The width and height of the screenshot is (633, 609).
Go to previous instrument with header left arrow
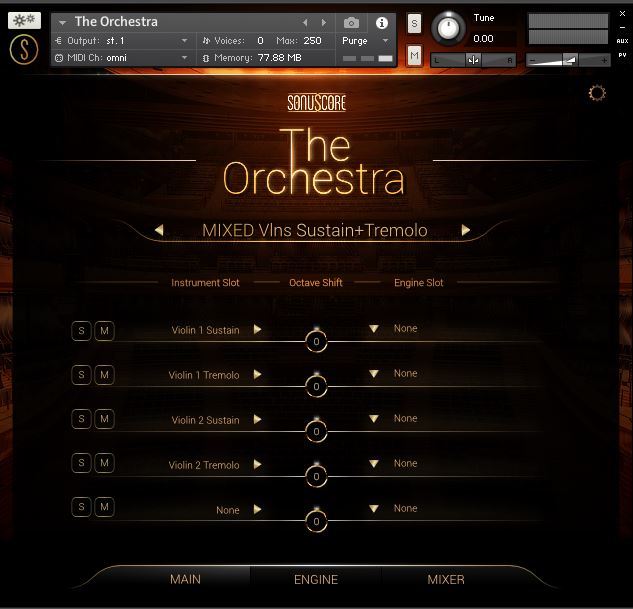coord(305,23)
